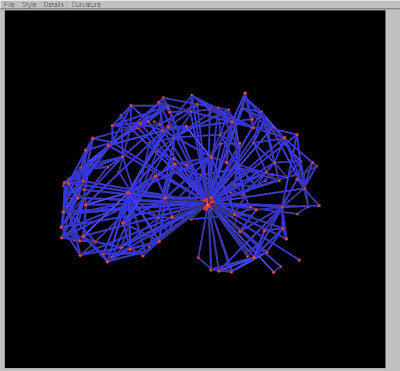Image resolution: width=400 pixels, height=371 pixels.
Task: Select the dangling end node of the lone lower-right edge
Action: (x=299, y=260)
